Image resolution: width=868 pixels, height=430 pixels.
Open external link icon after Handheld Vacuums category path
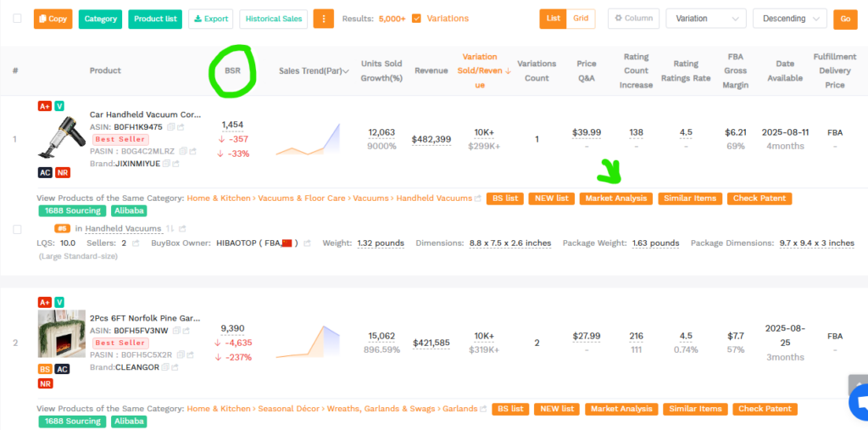pos(477,198)
